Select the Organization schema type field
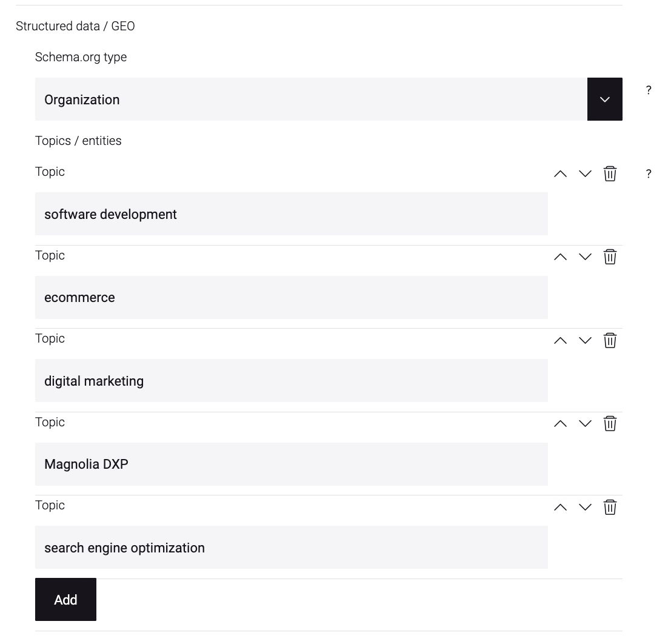This screenshot has height=644, width=668. coord(311,99)
